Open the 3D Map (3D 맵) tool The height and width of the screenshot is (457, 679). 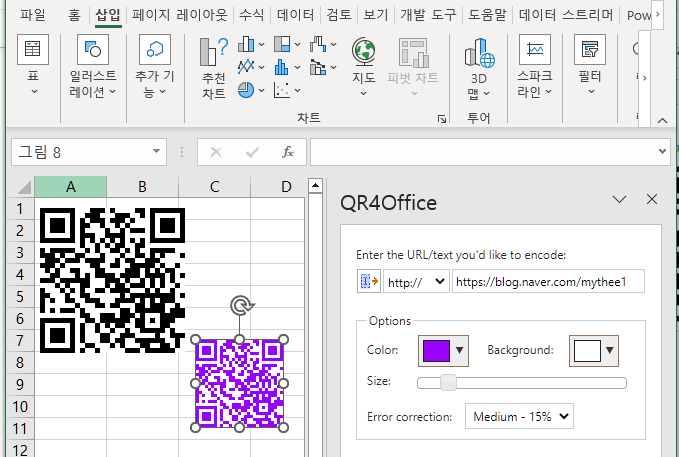479,68
